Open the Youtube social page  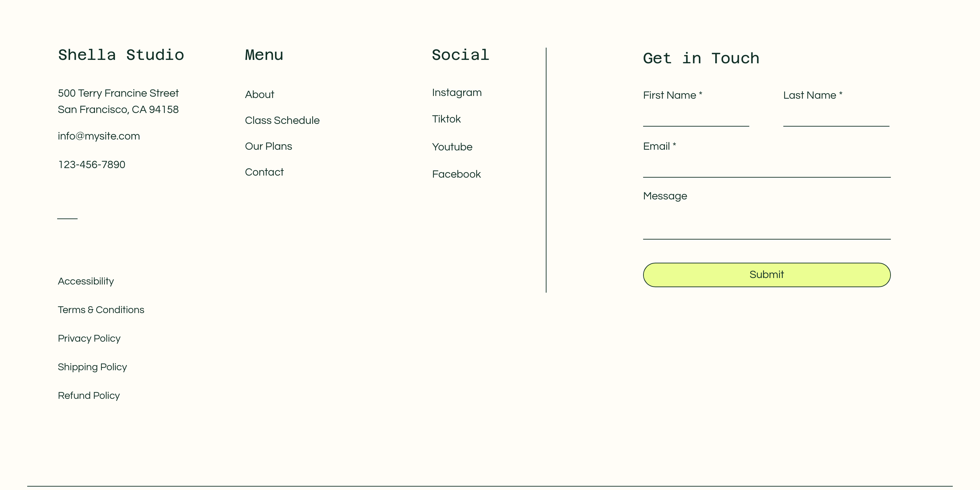click(x=452, y=147)
